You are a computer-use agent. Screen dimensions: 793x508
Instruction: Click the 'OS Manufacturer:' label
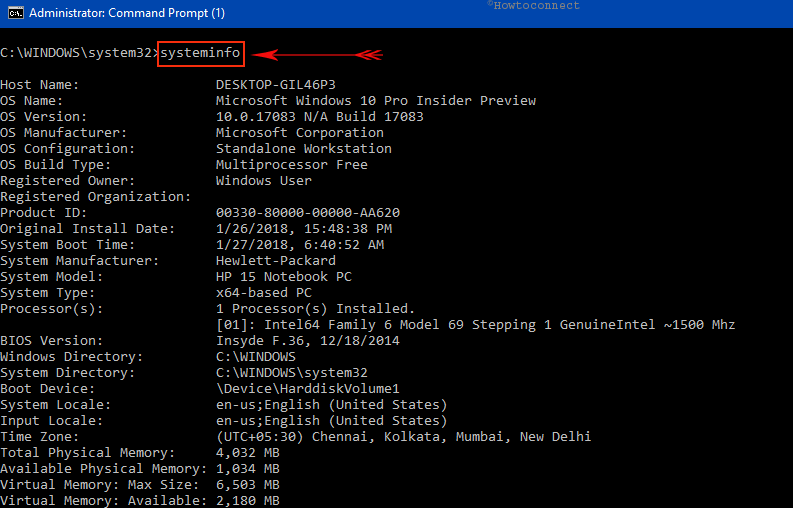click(x=64, y=133)
